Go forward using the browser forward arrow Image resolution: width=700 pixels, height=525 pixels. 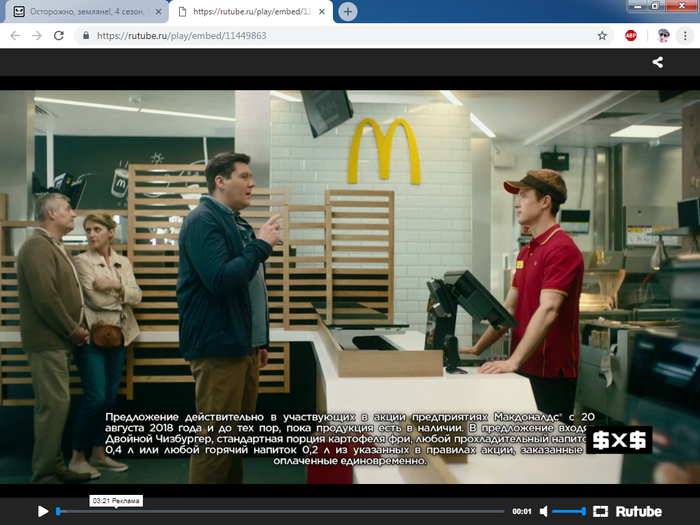[37, 35]
